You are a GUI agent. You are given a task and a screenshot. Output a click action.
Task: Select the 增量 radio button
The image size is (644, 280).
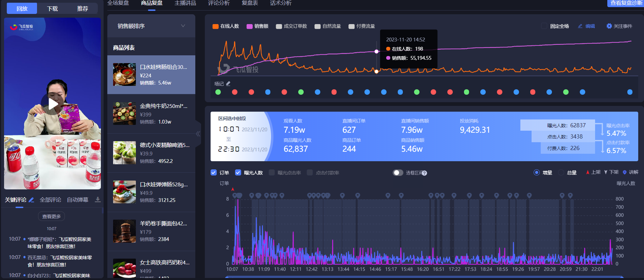point(537,172)
